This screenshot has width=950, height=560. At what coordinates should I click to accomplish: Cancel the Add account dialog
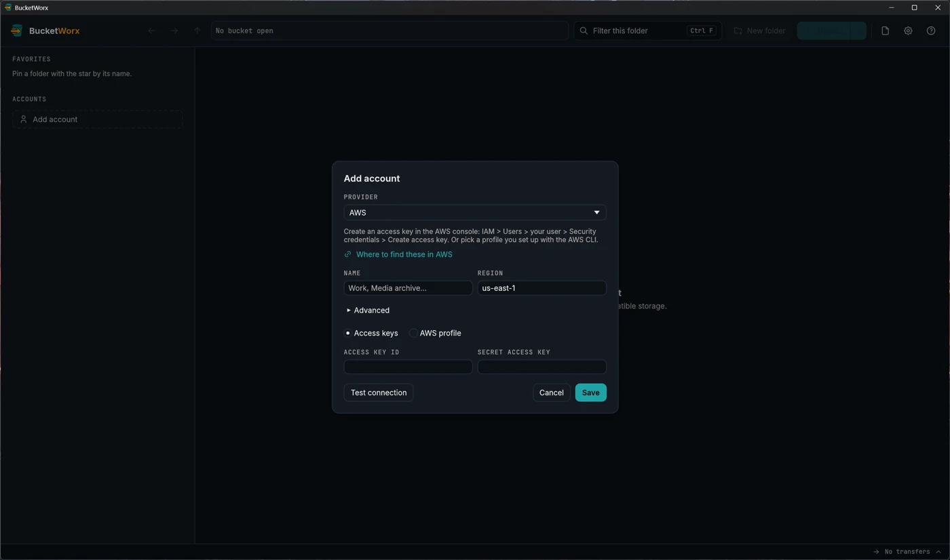coord(551,393)
